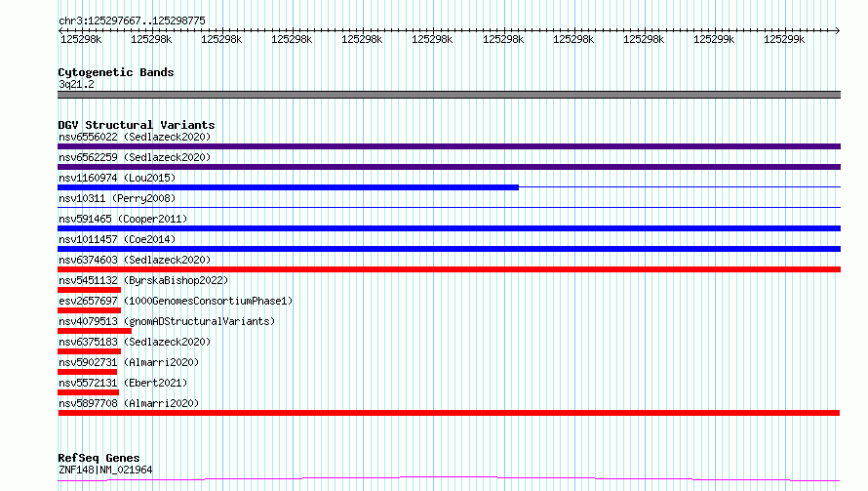Open the nsv5572131 (Ebert2021) variant label
Image resolution: width=868 pixels, height=491 pixels.
click(x=123, y=383)
